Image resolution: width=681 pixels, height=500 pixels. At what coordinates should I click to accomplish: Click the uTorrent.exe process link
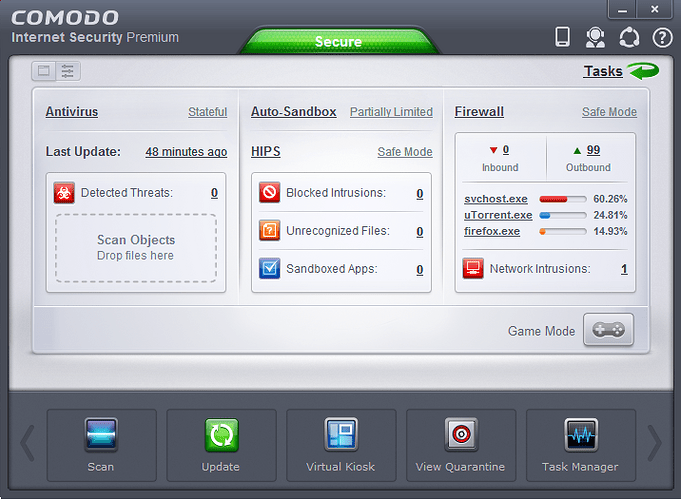pyautogui.click(x=498, y=215)
